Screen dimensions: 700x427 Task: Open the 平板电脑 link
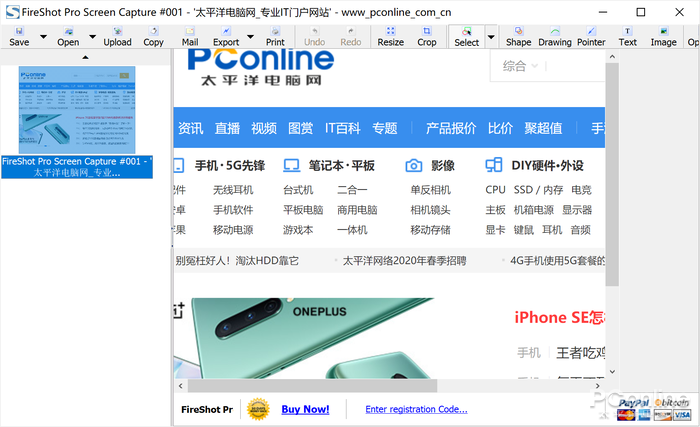point(303,210)
